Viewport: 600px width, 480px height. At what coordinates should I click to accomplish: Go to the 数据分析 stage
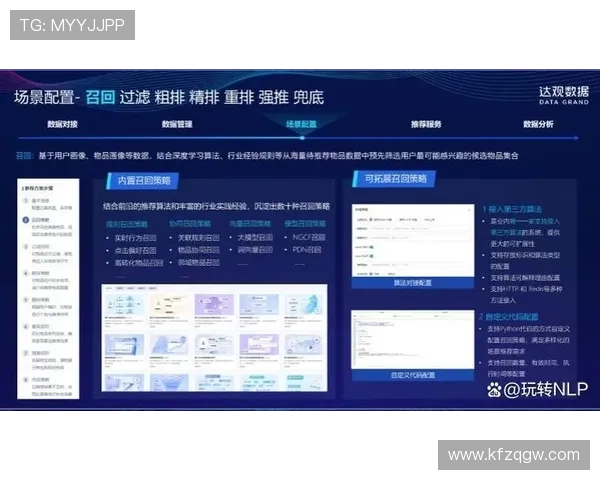(538, 124)
